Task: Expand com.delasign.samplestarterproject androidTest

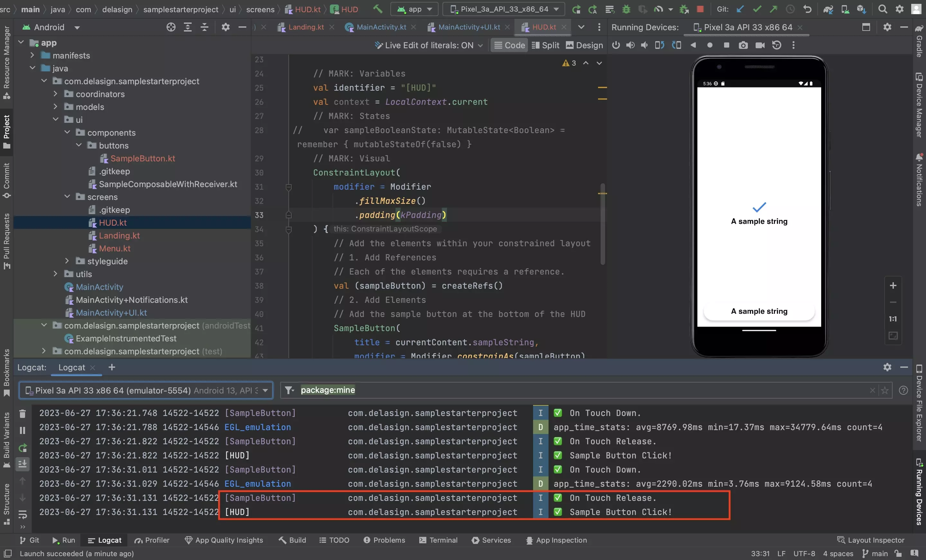Action: (x=44, y=326)
